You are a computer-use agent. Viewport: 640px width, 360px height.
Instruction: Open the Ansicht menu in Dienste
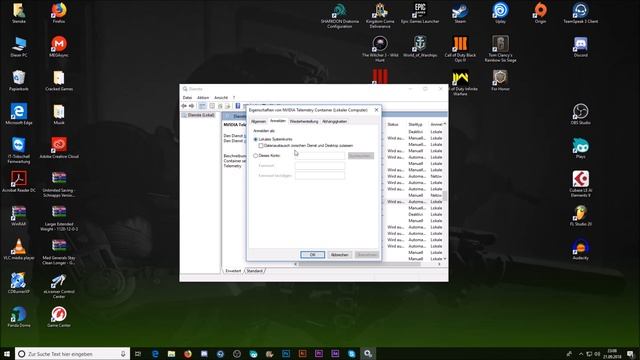pos(221,98)
